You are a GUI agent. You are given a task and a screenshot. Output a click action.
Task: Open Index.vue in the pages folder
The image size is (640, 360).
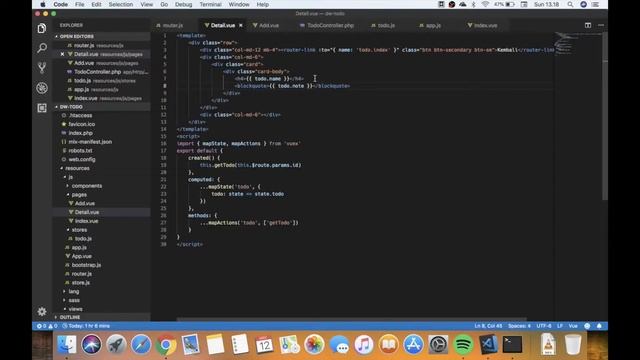[86, 221]
